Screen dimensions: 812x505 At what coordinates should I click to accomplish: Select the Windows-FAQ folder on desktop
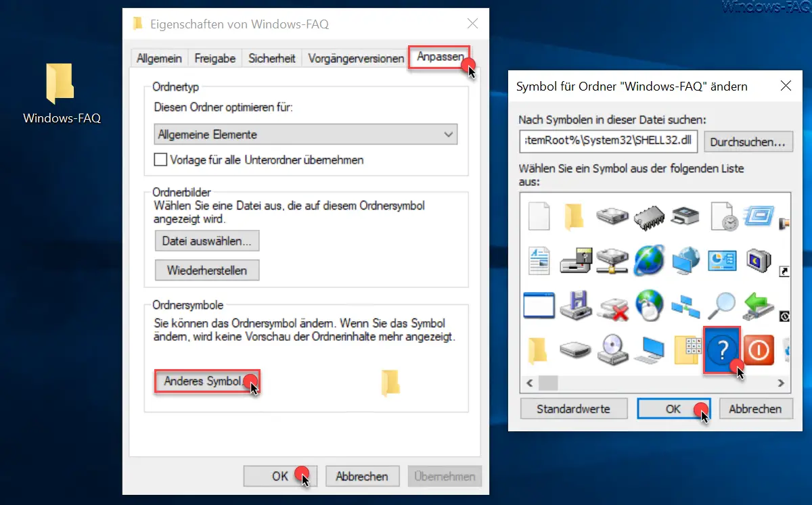pyautogui.click(x=62, y=94)
